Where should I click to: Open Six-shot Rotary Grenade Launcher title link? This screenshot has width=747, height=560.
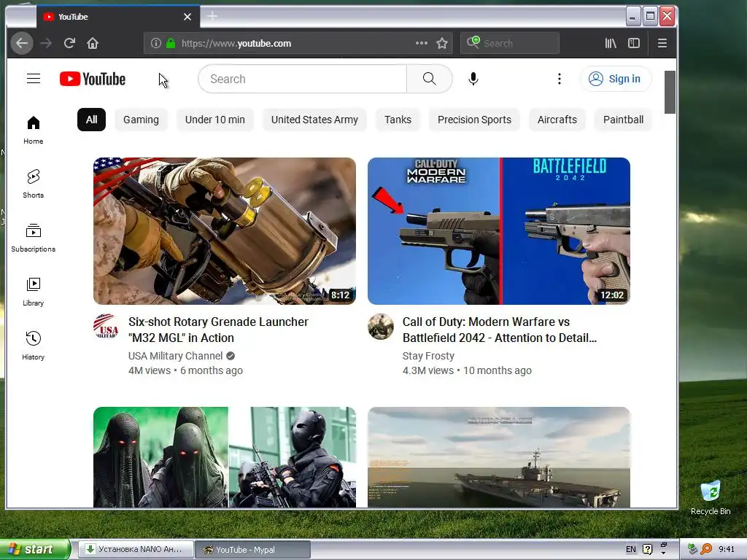point(218,330)
